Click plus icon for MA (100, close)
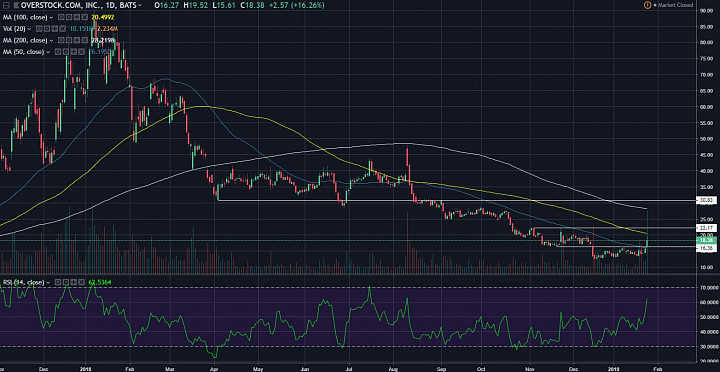Screen dimensions: 720x372 (77, 17)
